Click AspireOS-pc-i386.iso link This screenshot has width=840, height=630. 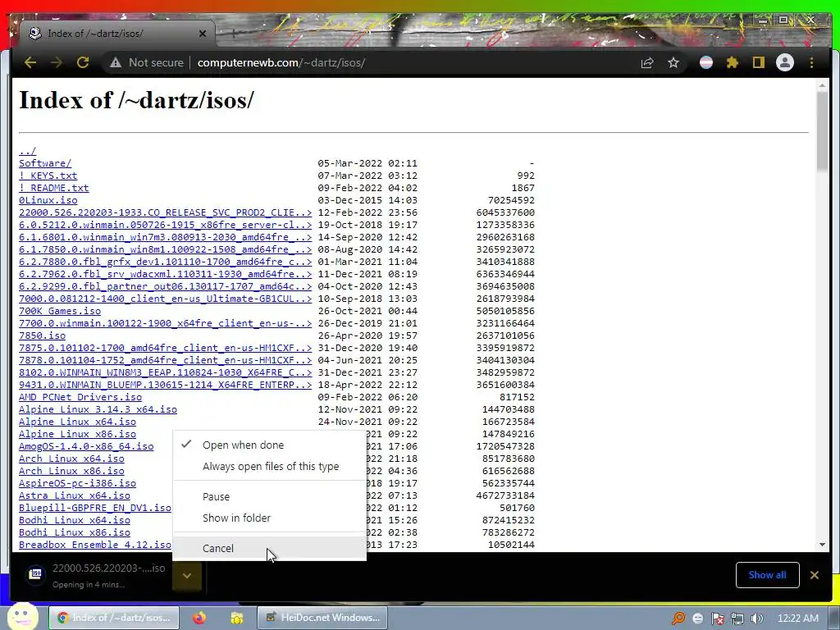pos(78,484)
